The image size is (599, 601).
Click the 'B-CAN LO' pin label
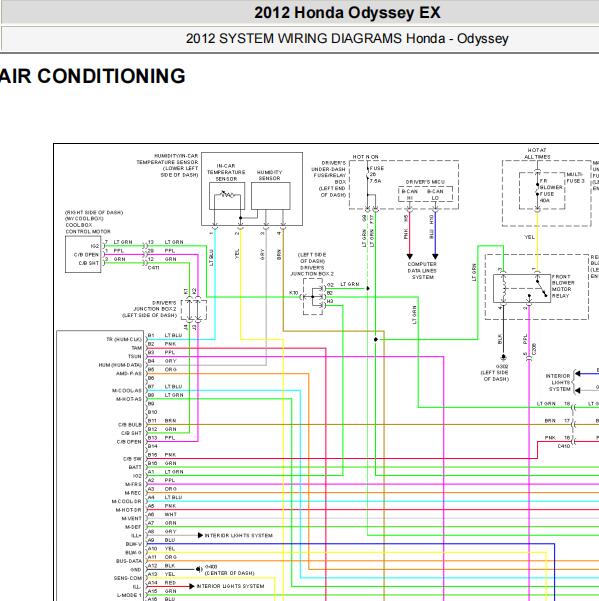tap(435, 195)
